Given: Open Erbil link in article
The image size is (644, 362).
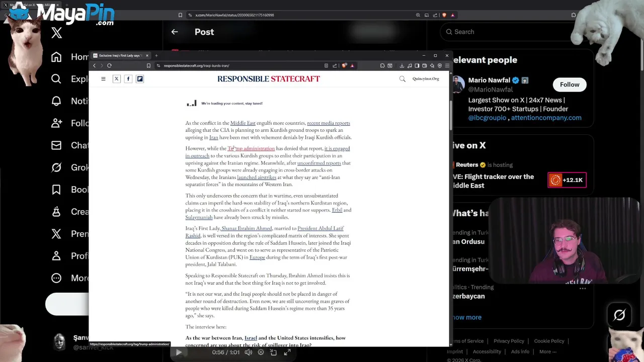Looking at the screenshot, I should pos(337,210).
